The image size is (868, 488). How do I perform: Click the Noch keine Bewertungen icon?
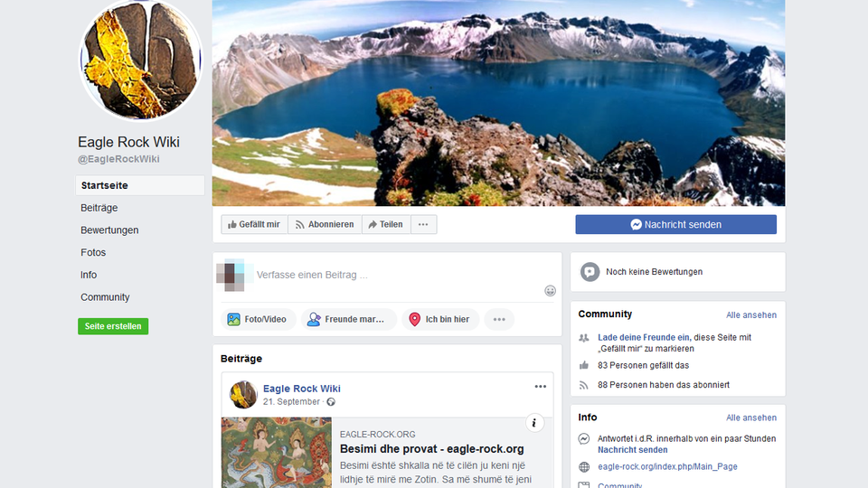click(x=590, y=272)
